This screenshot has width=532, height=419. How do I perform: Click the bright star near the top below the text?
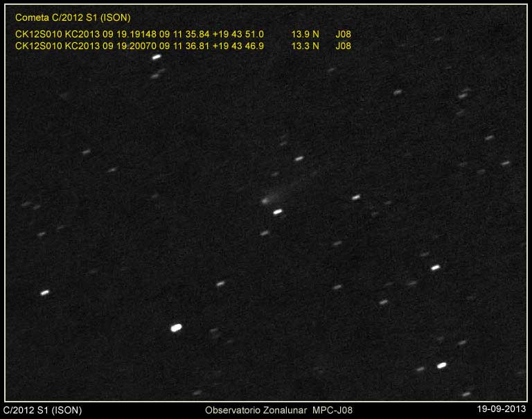(157, 57)
